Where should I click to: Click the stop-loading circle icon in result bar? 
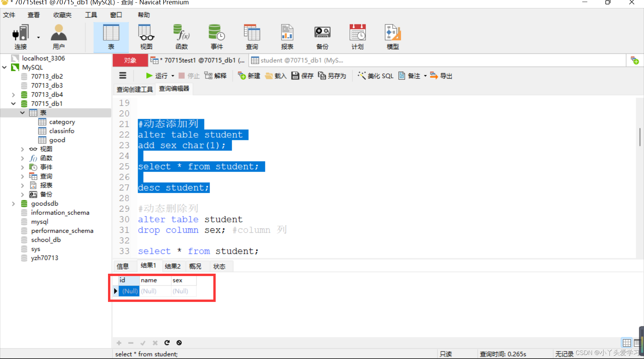(x=179, y=343)
